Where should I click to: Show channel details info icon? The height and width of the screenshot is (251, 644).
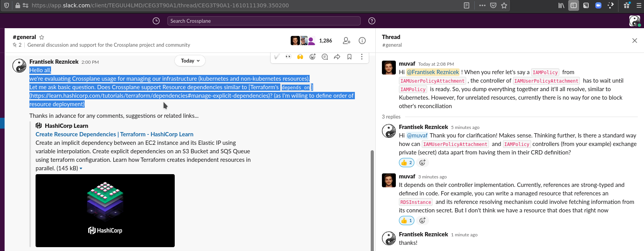coord(362,41)
